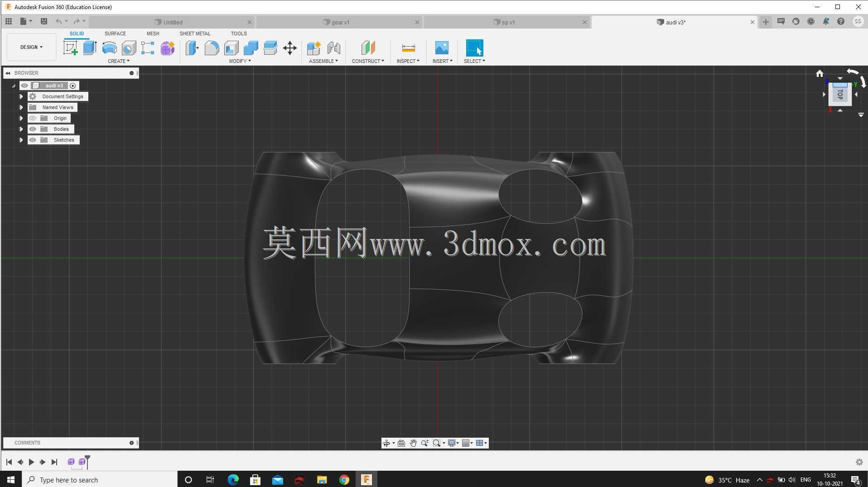Select the Create Sketch tool
Screen dimensions: 868x487
coord(70,48)
